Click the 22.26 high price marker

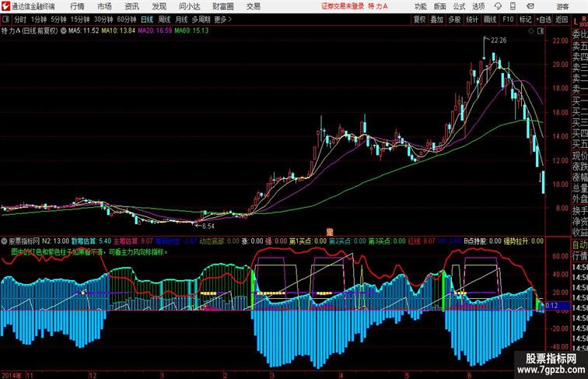[499, 40]
